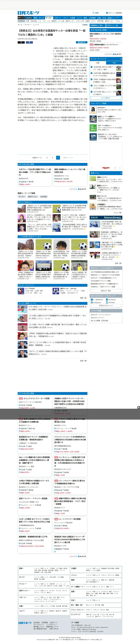Open the 公営競技 navigation tab
This screenshot has width=140, height=644.
coord(92,18)
